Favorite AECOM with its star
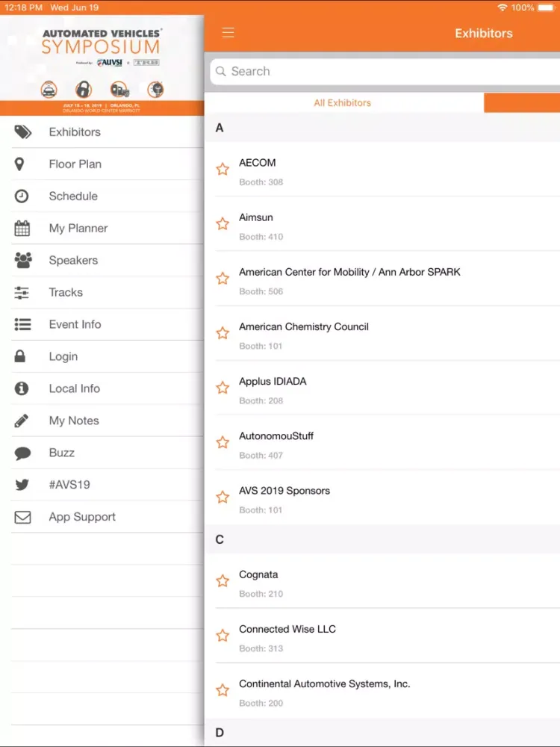 click(223, 169)
